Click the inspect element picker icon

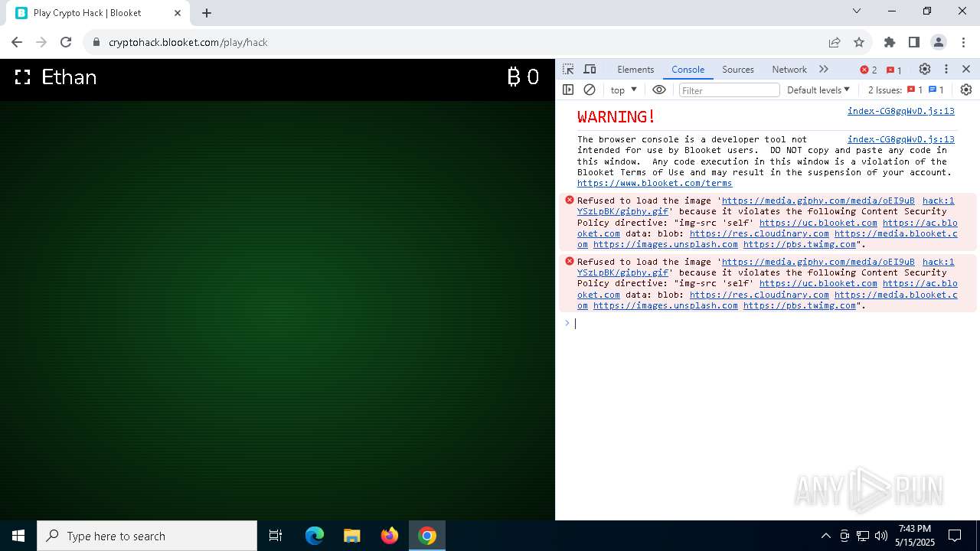568,69
